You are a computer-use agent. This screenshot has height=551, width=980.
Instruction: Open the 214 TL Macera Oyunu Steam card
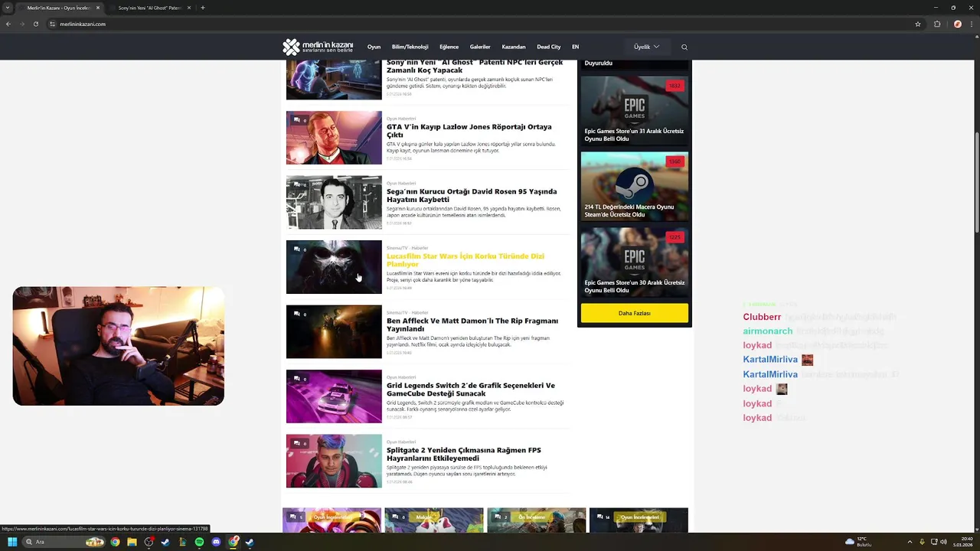click(635, 186)
